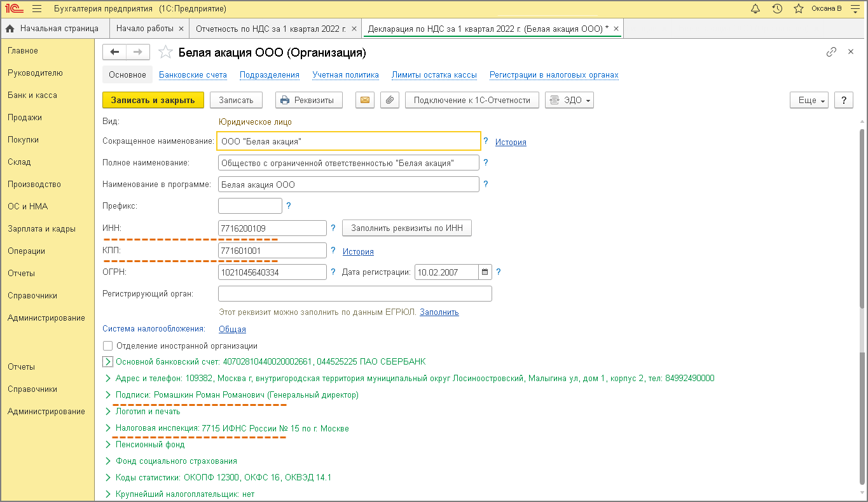The width and height of the screenshot is (868, 502).
Task: Open Учетная политика tab
Action: point(345,75)
